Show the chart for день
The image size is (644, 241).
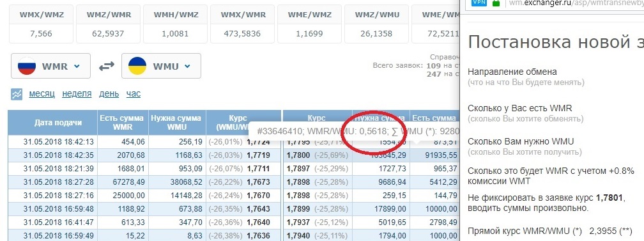pyautogui.click(x=109, y=94)
